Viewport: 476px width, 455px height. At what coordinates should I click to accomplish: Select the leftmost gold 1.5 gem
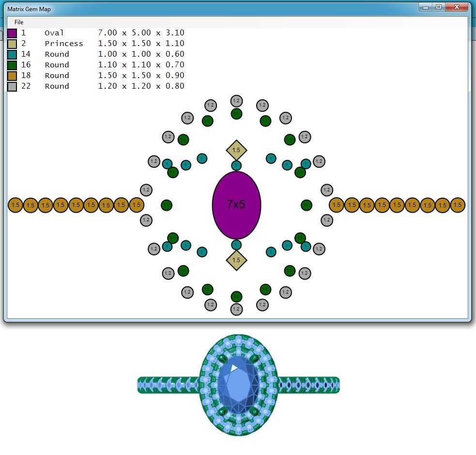tap(15, 205)
